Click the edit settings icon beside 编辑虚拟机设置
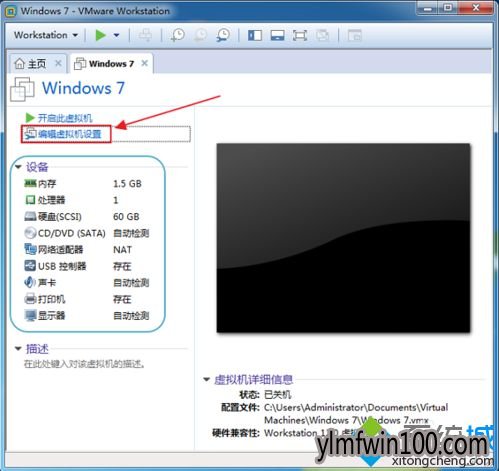 [x=30, y=133]
